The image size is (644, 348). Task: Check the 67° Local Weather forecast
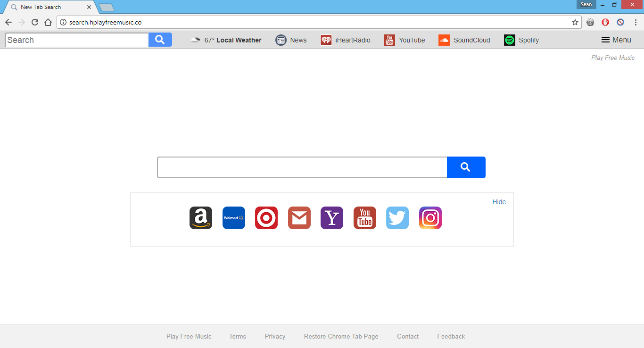click(226, 40)
